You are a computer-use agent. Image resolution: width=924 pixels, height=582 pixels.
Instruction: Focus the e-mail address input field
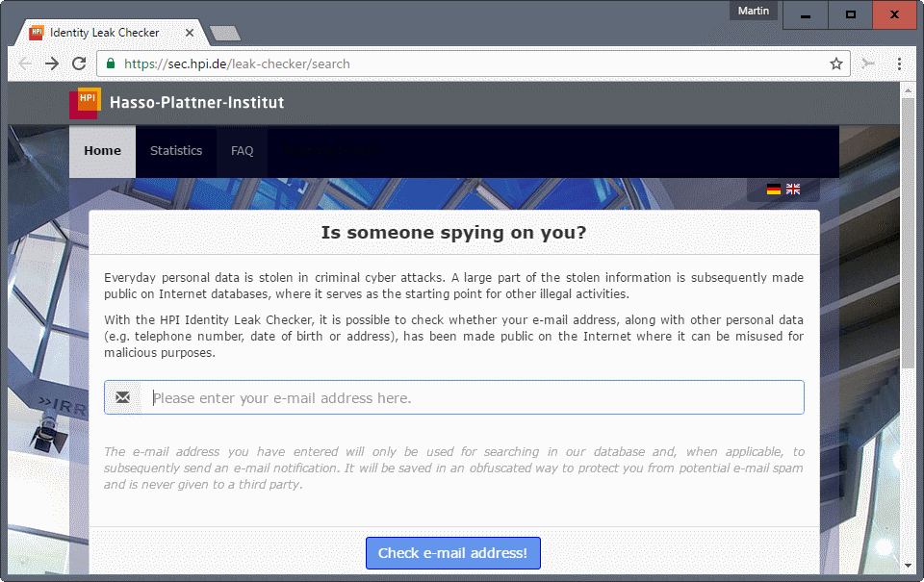click(453, 397)
